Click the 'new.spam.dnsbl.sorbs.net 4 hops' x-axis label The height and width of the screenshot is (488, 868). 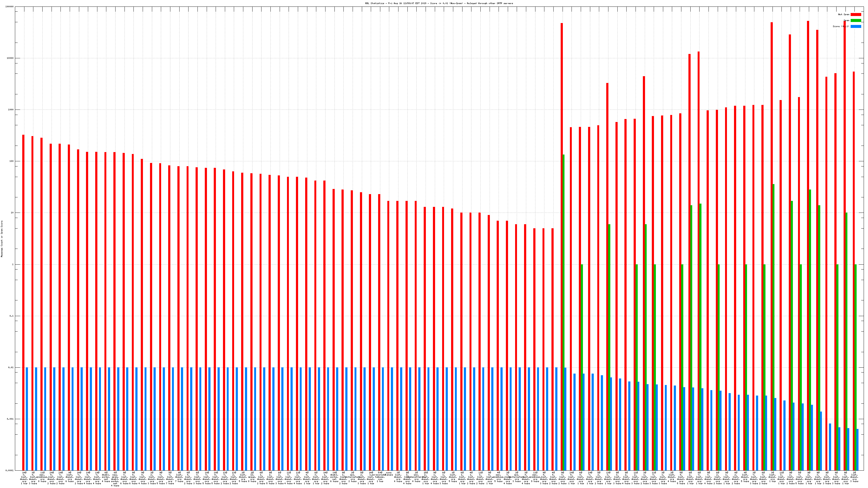click(x=115, y=479)
